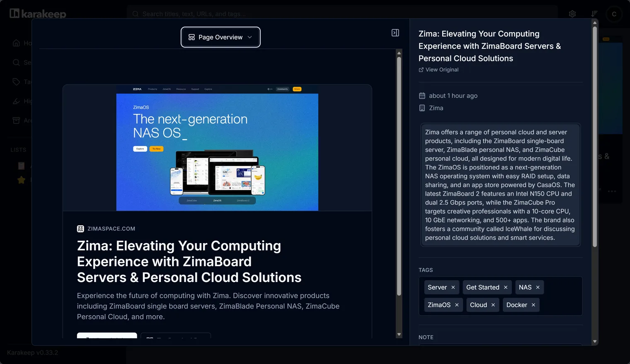Remove the Get Started tag

[506, 287]
